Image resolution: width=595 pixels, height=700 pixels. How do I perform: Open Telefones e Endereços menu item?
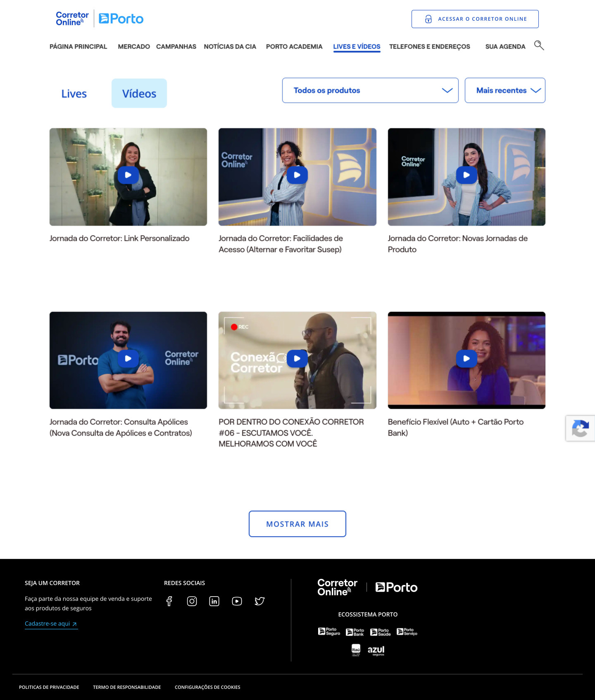429,47
